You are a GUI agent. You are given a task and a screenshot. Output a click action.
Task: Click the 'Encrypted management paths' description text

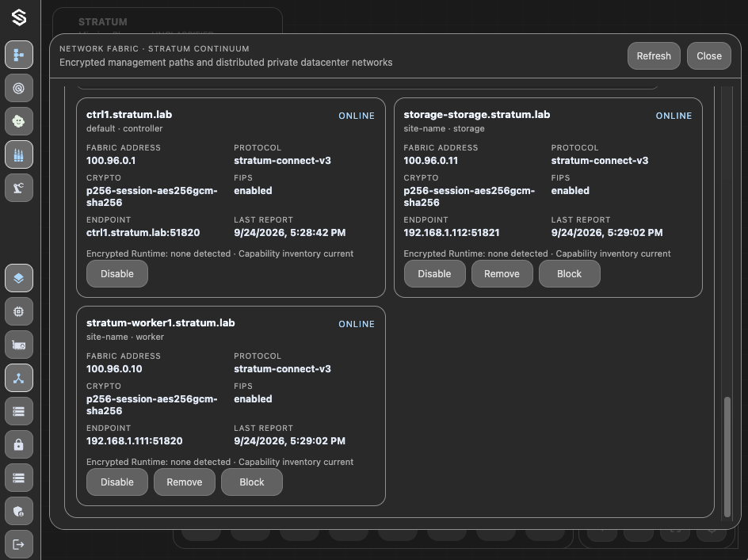(x=226, y=63)
